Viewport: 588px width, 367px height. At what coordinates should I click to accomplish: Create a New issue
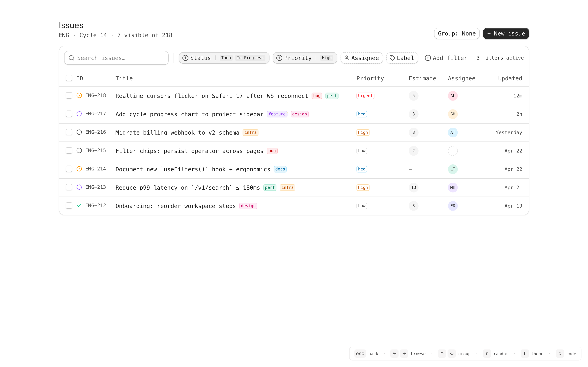[506, 33]
